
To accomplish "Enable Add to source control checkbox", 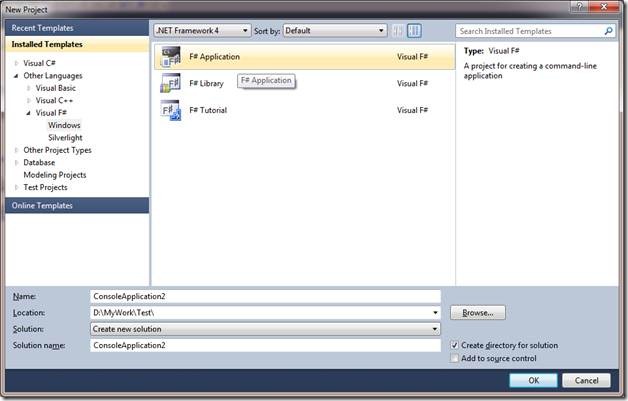I will 455,358.
